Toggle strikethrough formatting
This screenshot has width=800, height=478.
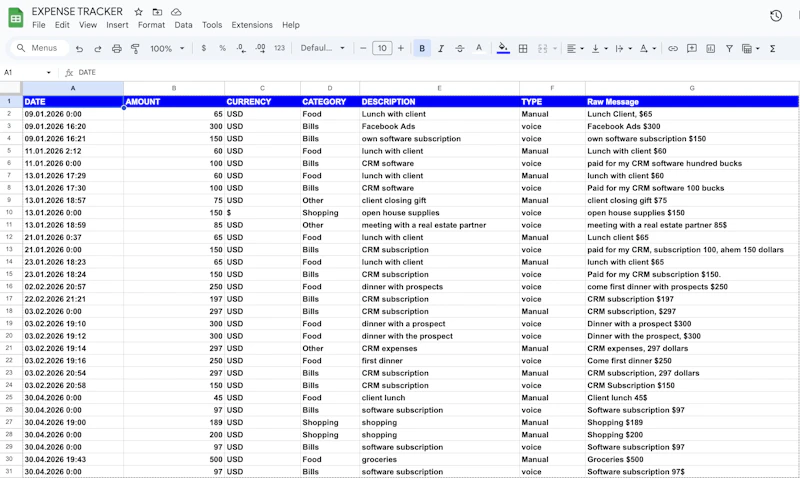tap(460, 48)
